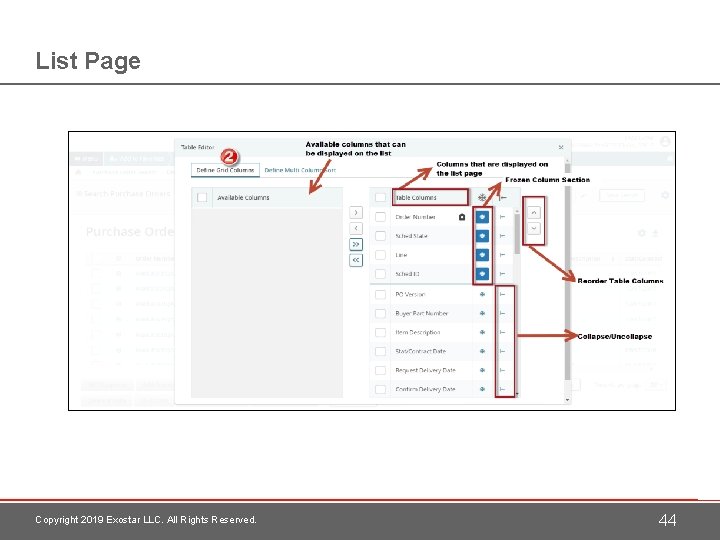This screenshot has height=540, width=720.
Task: Freeze the Start/Contract Date column
Action: [482, 351]
